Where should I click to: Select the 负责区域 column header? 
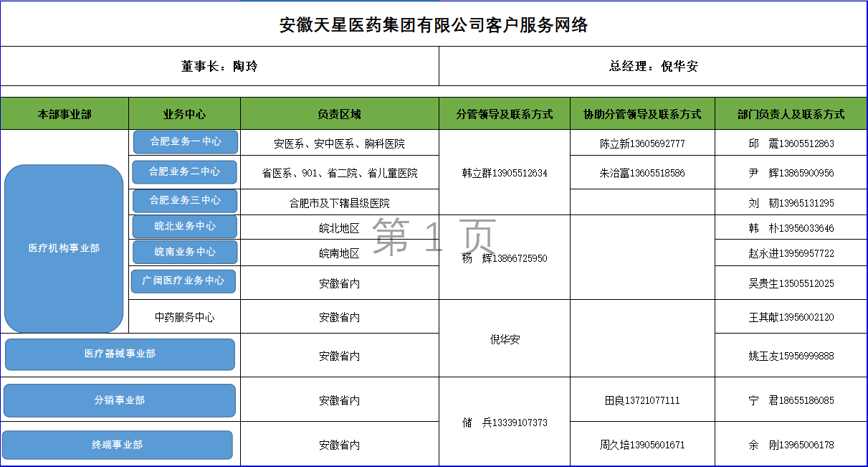click(x=340, y=114)
